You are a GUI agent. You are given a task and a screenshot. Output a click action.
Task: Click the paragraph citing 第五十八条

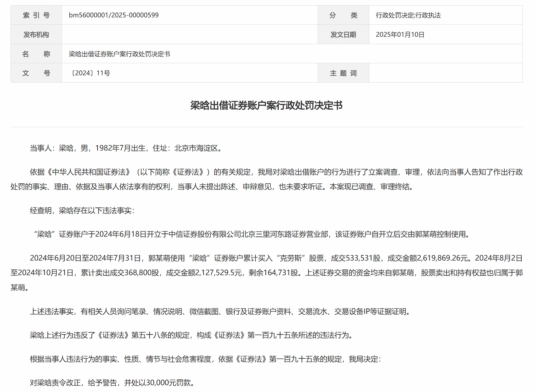192,335
